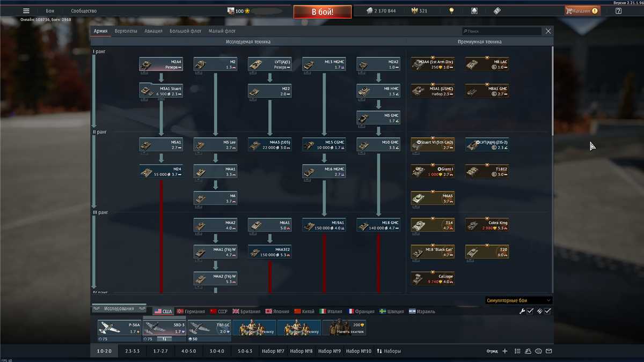Toggle the checkbox beside the ammo refill icon
This screenshot has width=644, height=362.
pos(547,311)
